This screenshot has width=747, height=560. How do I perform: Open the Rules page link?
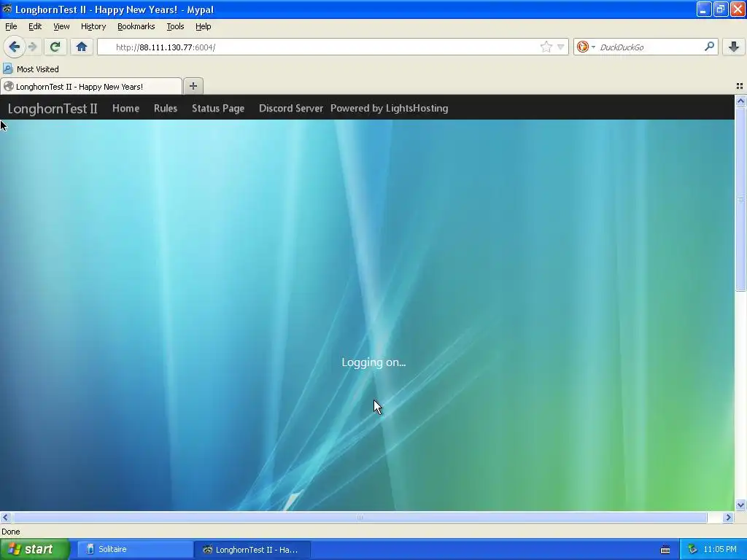click(x=166, y=108)
